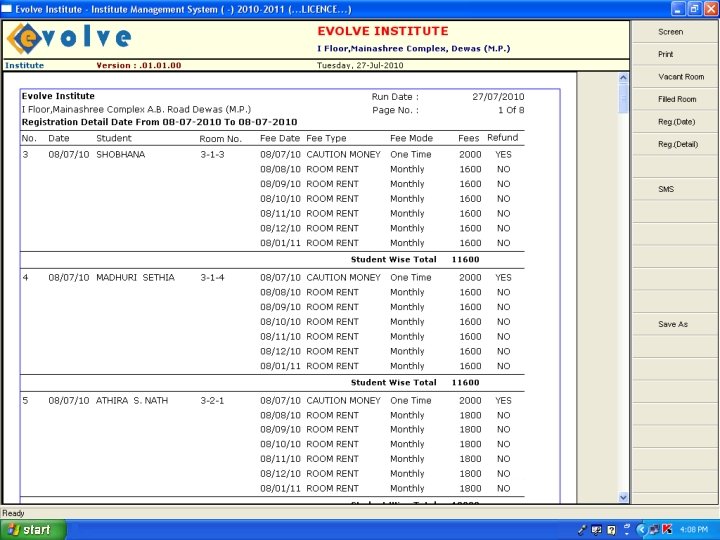
Task: Click the date Tuesday, 27-Jul-2010
Action: (x=360, y=66)
